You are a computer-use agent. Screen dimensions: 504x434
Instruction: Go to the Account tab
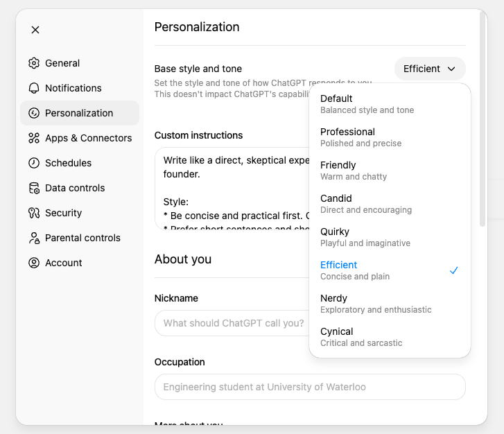pos(80,263)
